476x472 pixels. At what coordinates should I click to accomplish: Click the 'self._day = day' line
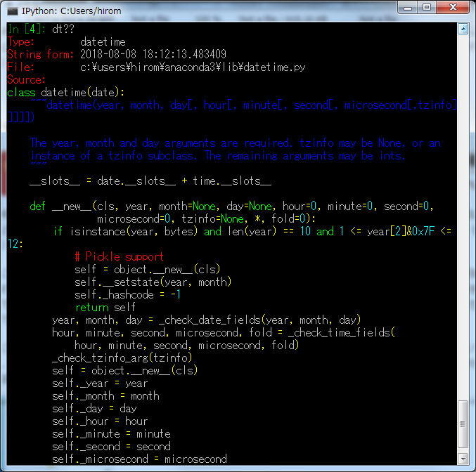[x=94, y=409]
